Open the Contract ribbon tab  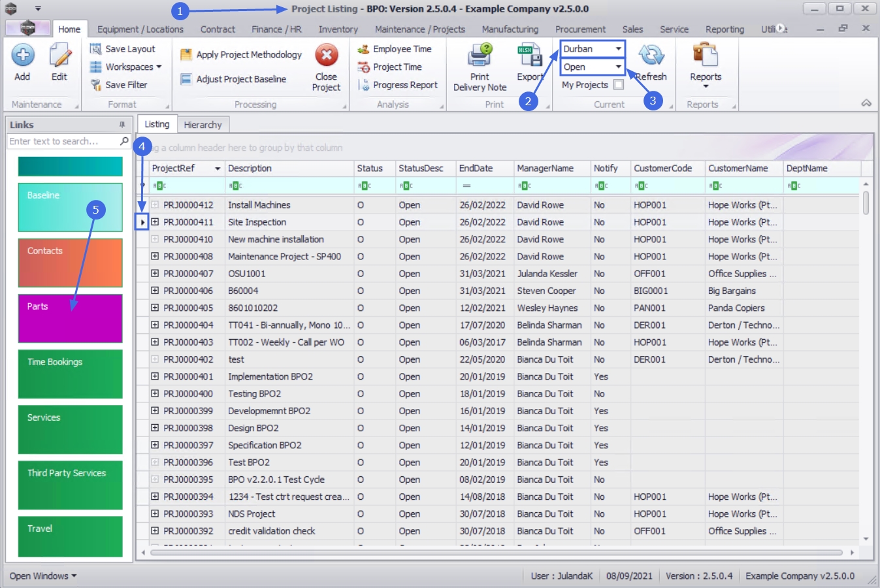[x=218, y=29]
